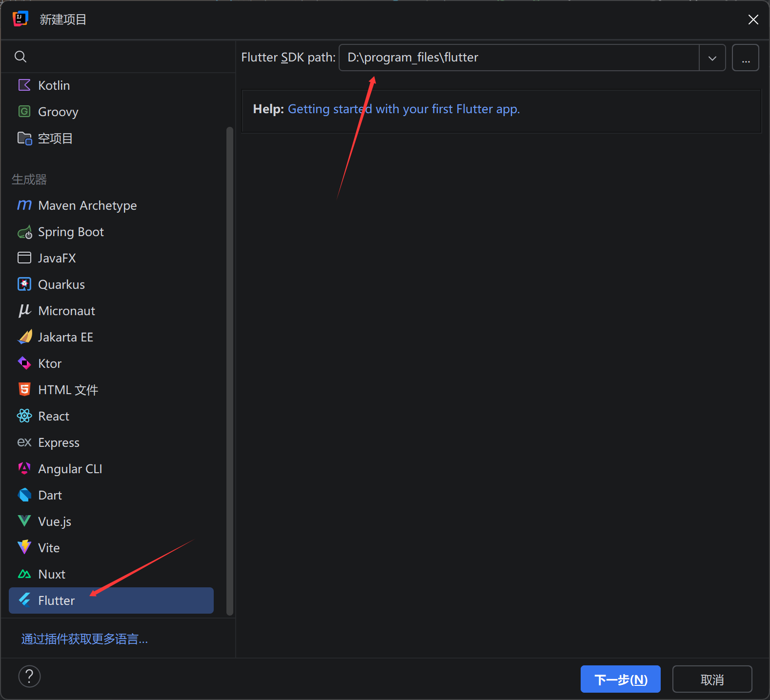Click the generator list scrollbar

coord(230,371)
